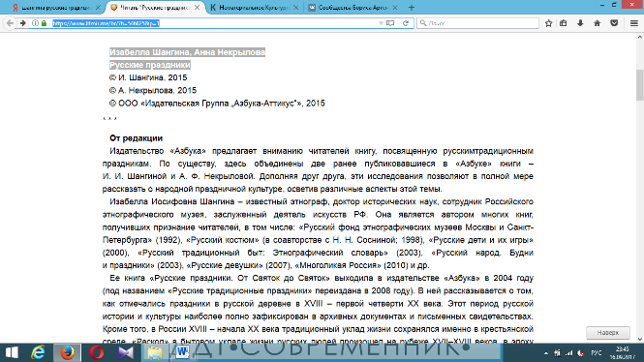Image resolution: width=644 pixels, height=362 pixels.
Task: Open Opera from the taskbar
Action: (97, 352)
